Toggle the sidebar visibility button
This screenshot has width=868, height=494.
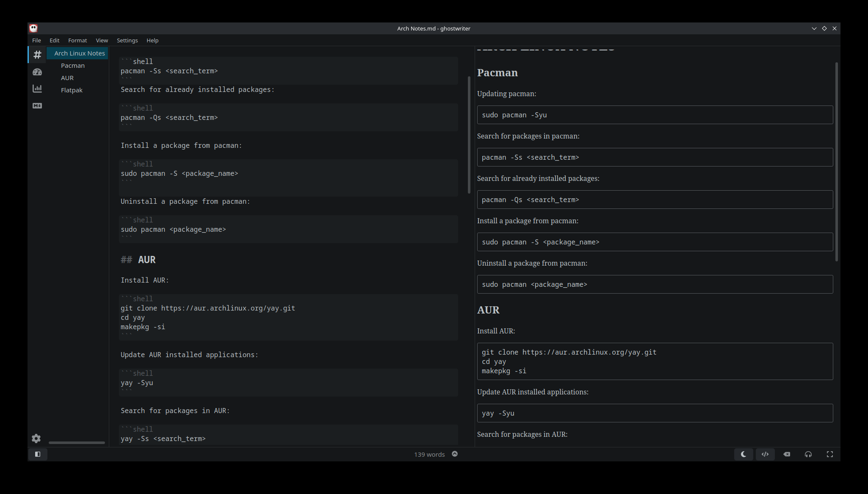38,454
